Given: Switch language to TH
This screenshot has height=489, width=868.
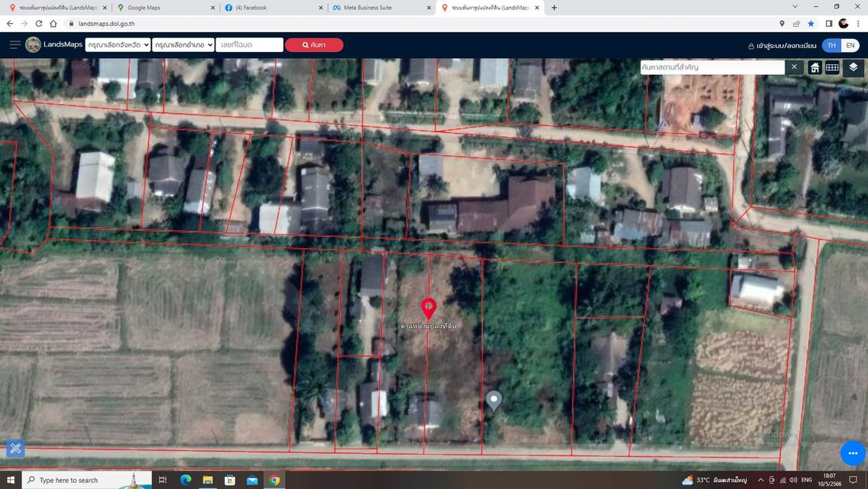Looking at the screenshot, I should point(831,45).
